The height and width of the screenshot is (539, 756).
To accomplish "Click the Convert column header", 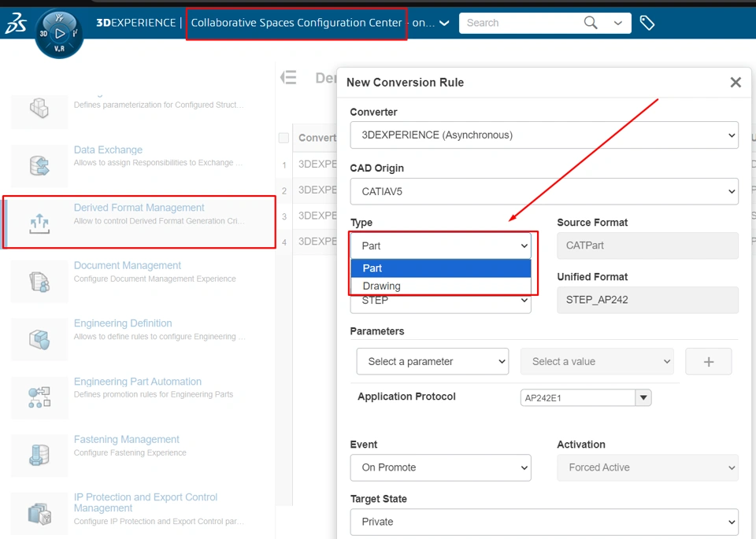I will click(317, 138).
